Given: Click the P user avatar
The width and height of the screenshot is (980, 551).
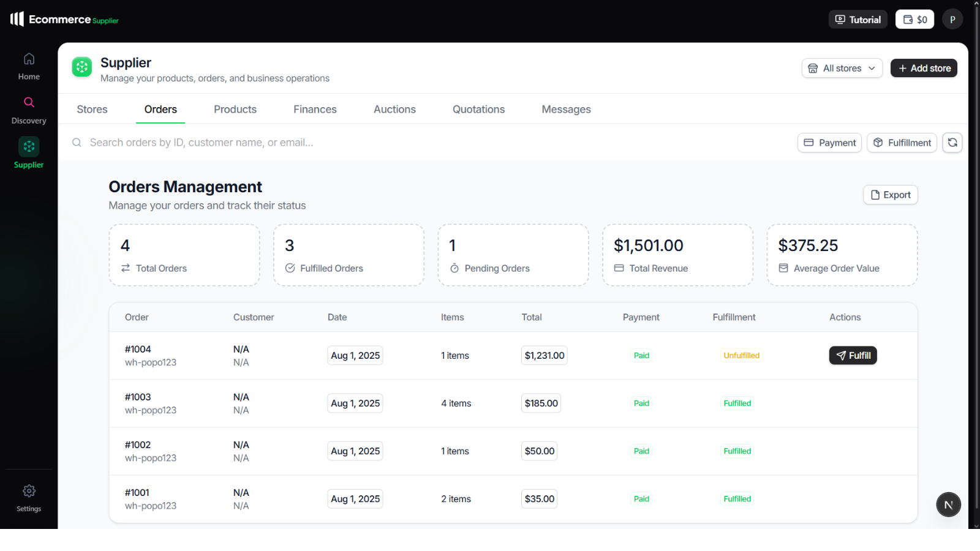Looking at the screenshot, I should point(952,20).
